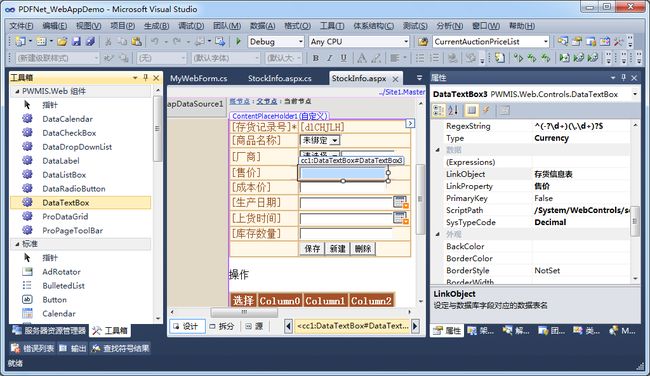
Task: Select Button control in the toolbox
Action: coord(54,300)
